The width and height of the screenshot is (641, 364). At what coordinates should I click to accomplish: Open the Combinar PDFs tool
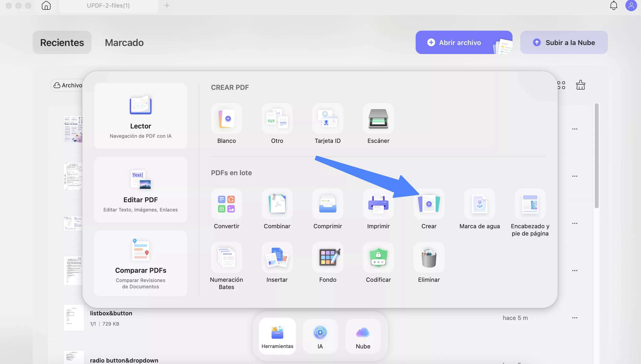click(x=277, y=204)
